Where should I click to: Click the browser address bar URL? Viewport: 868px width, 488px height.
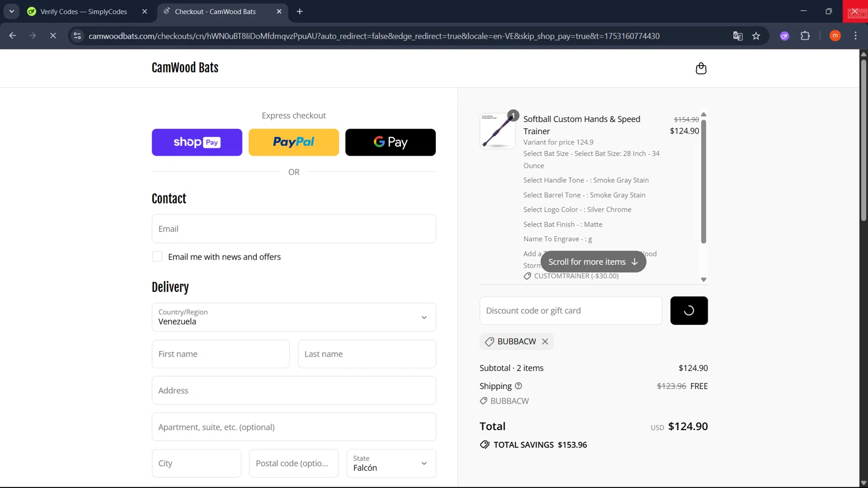[374, 36]
